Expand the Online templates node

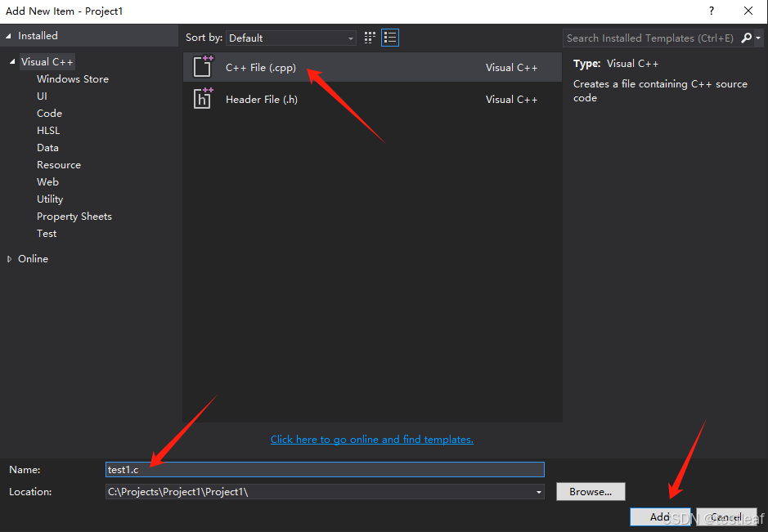(x=10, y=258)
